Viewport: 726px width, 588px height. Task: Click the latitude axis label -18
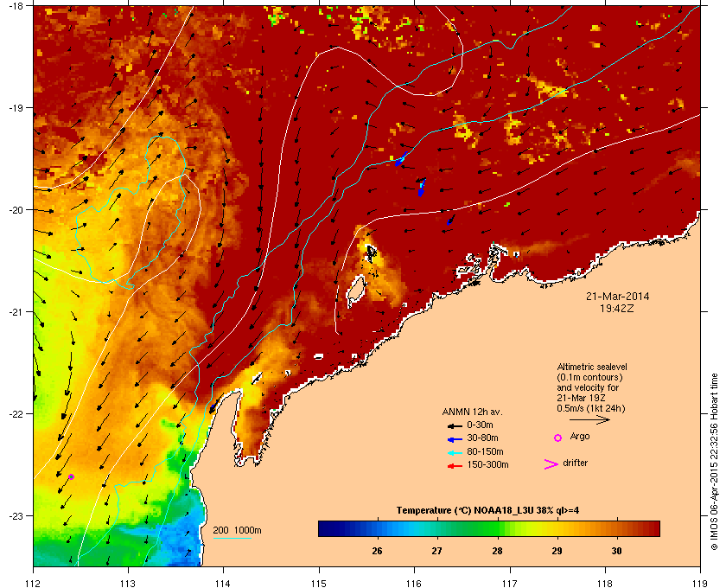click(x=16, y=6)
